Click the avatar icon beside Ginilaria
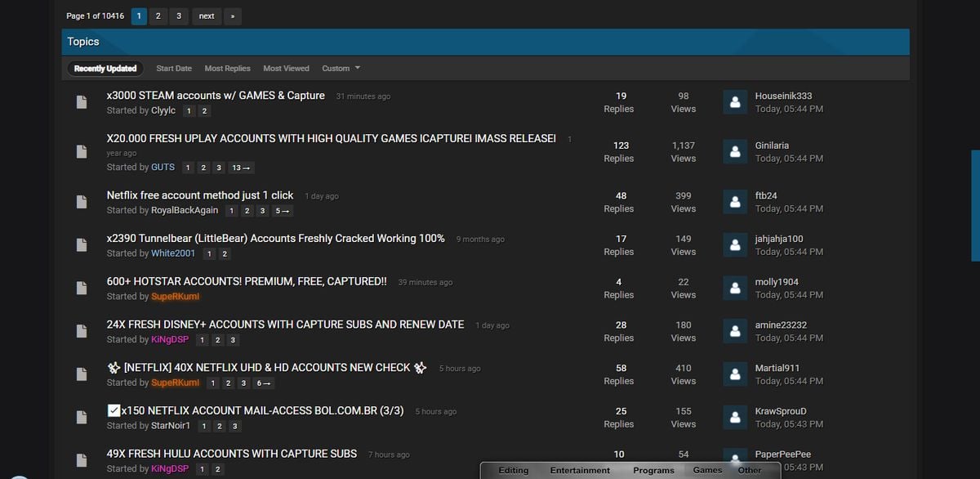 pyautogui.click(x=735, y=152)
